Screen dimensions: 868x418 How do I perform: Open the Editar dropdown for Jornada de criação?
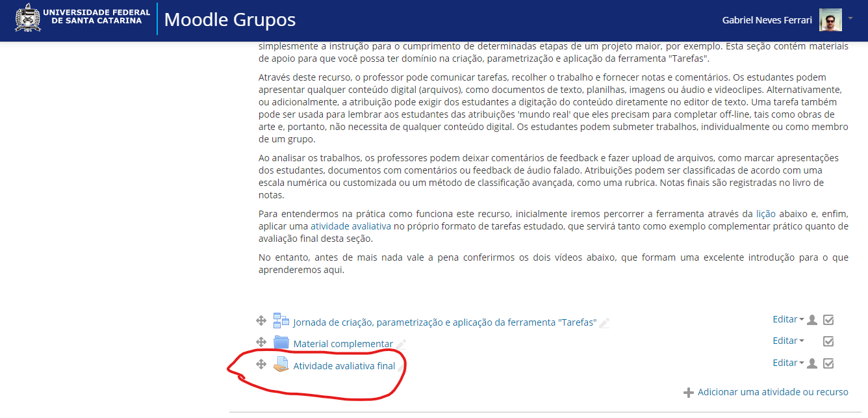[788, 319]
